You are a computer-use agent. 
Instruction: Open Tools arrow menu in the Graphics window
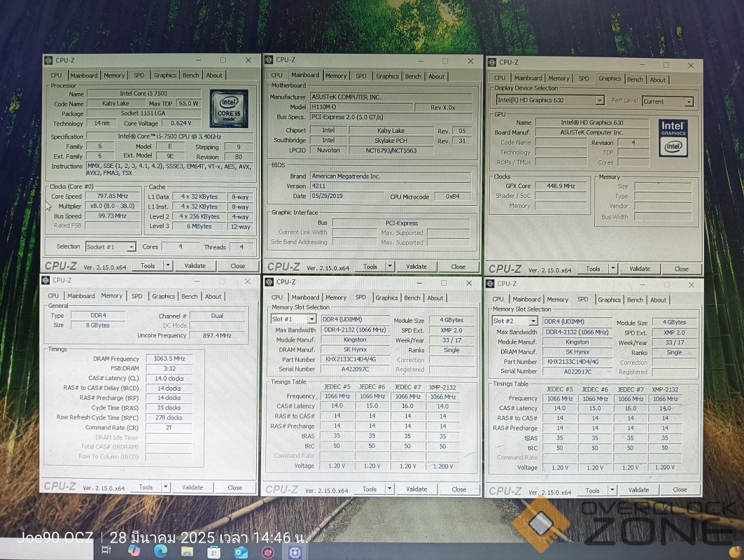point(613,269)
